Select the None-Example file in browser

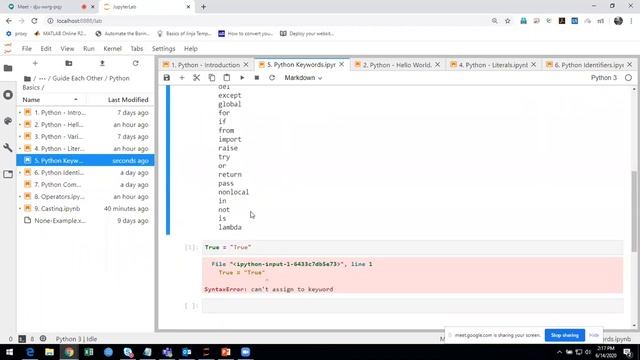(85, 220)
